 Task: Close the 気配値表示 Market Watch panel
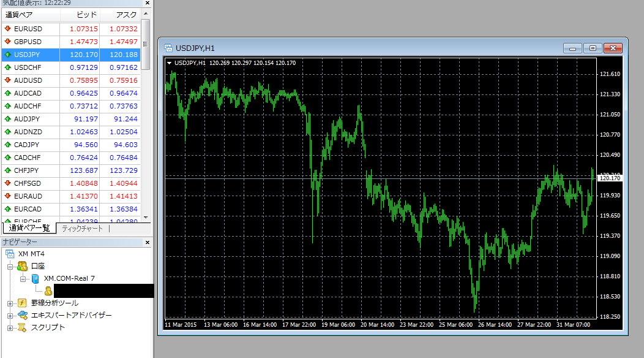[148, 3]
